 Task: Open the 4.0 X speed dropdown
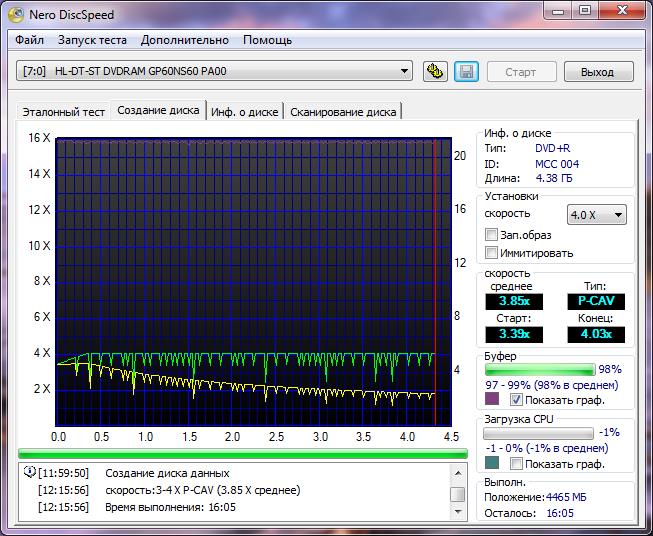point(596,215)
